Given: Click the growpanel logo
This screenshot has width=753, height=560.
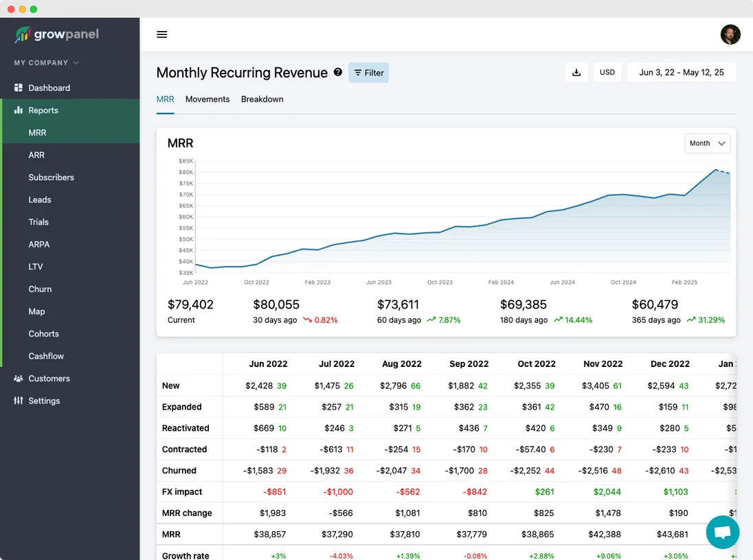Looking at the screenshot, I should tap(57, 34).
